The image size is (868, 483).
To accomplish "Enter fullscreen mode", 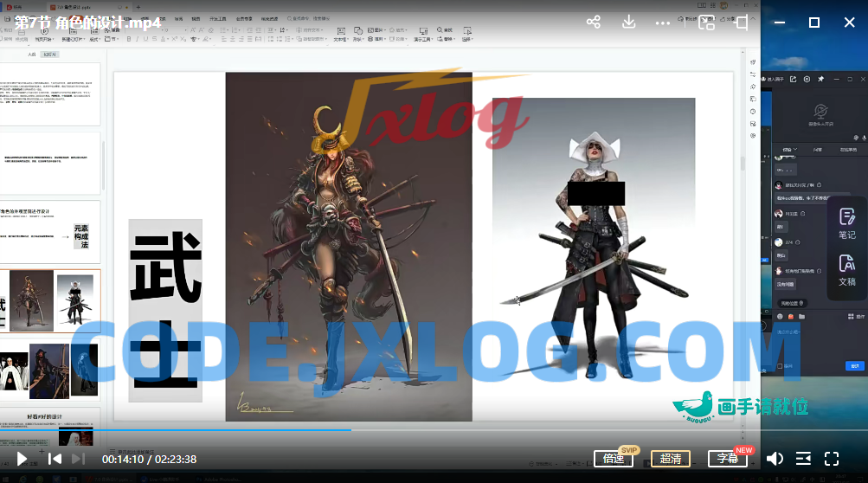I will [x=832, y=459].
